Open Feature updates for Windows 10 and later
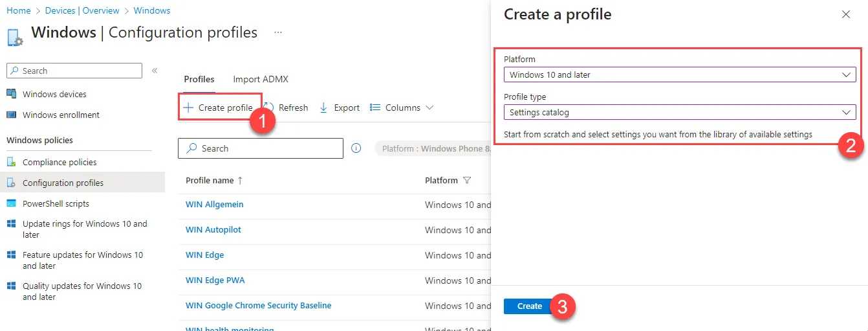Screen dimensions: 868x331 coord(83,260)
